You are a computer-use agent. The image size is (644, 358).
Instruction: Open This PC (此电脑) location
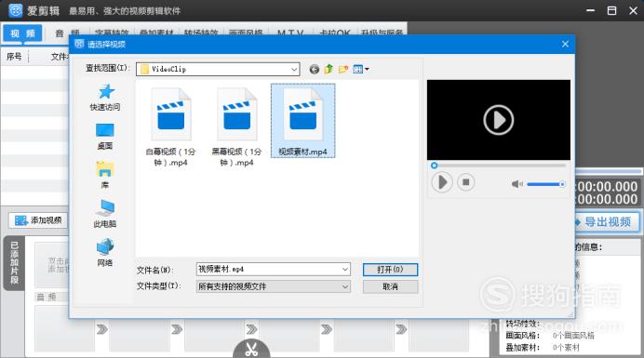click(105, 214)
